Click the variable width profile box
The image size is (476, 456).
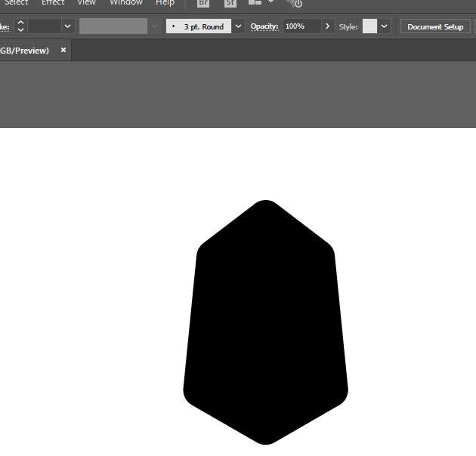113,26
